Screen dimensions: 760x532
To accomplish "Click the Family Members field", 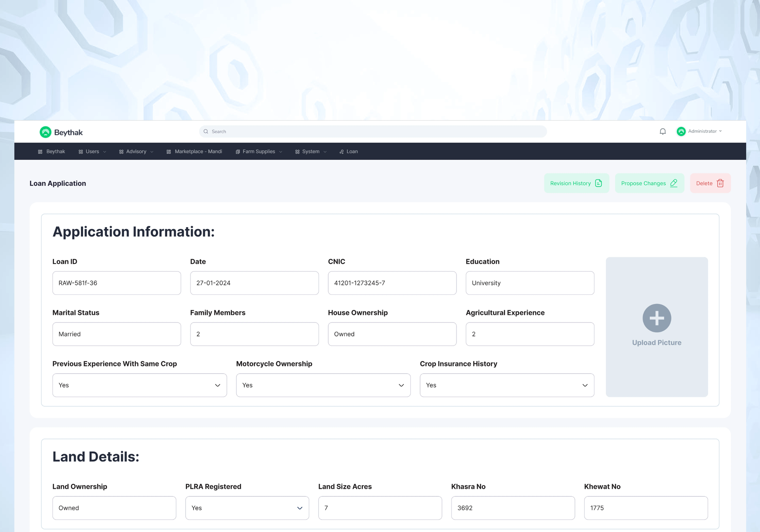I will tap(254, 334).
